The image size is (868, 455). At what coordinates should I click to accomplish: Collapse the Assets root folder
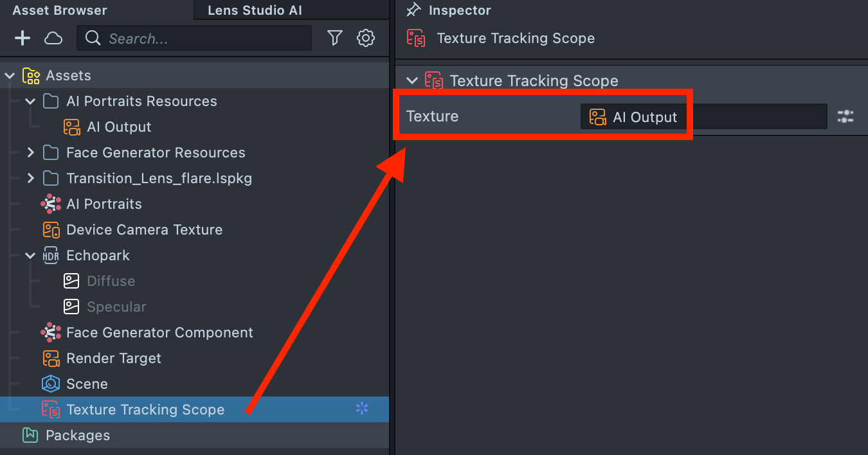click(10, 76)
